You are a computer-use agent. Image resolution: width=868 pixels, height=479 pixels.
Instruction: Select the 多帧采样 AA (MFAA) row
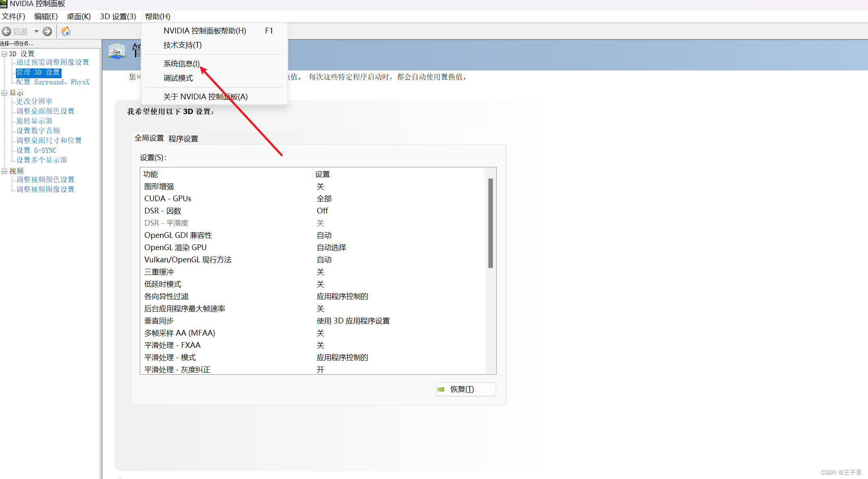click(x=313, y=333)
